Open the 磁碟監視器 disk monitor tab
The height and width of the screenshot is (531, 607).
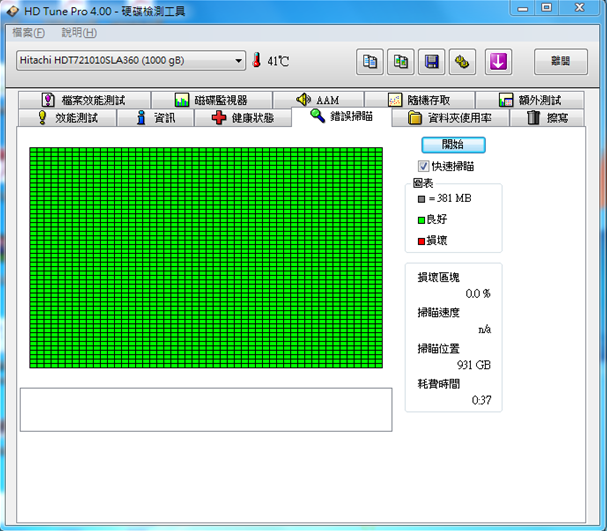pos(210,100)
